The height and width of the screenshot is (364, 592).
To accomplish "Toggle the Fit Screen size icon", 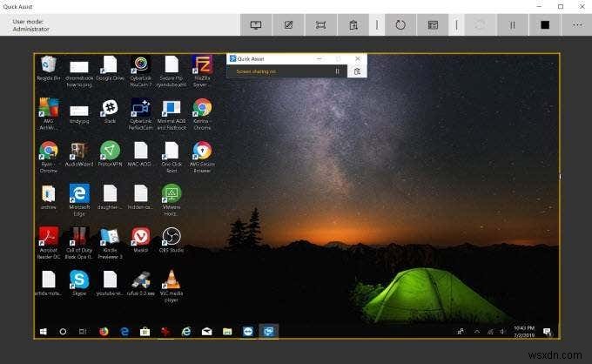I will coord(321,25).
